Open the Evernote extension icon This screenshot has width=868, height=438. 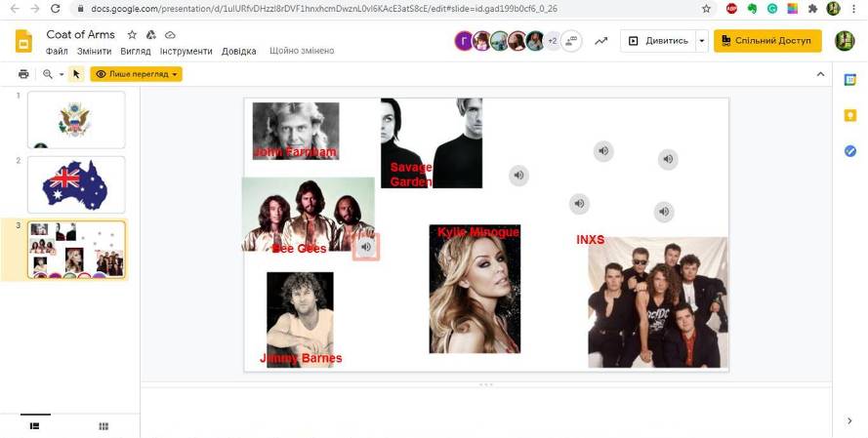click(752, 9)
